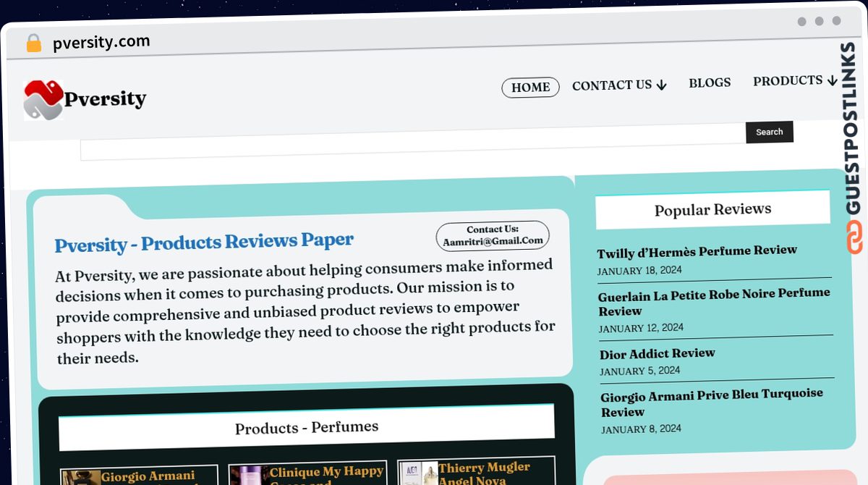868x485 pixels.
Task: Click the Pversity logo icon
Action: tap(43, 100)
